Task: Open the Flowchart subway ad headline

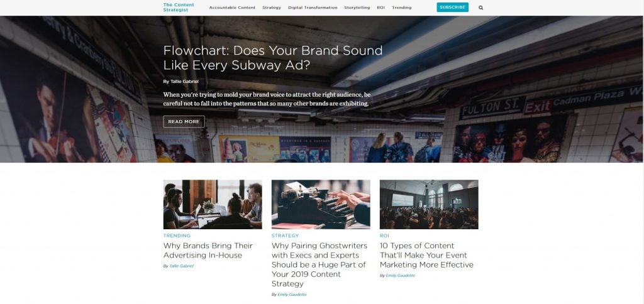Action: point(273,58)
